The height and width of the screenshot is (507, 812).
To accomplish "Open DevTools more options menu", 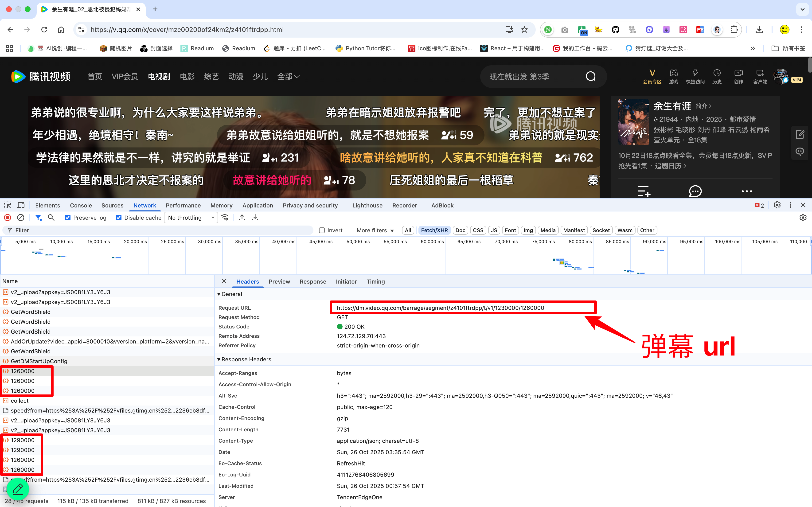I will pyautogui.click(x=790, y=205).
